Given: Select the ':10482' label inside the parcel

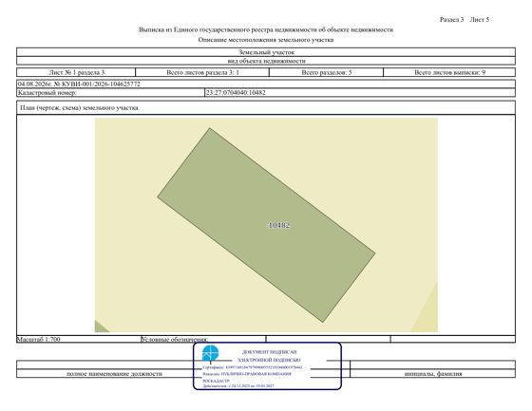Looking at the screenshot, I should coord(278,225).
